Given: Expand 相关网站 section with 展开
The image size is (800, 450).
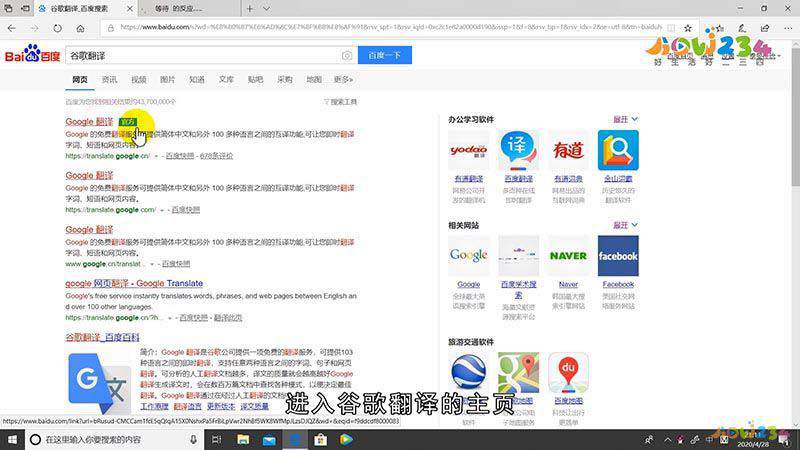Looking at the screenshot, I should (x=625, y=225).
